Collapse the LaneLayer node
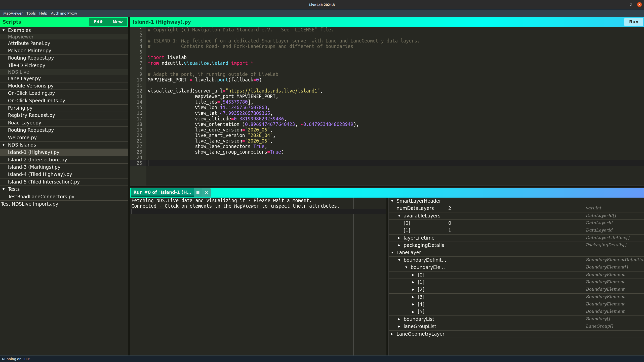Screen dimensions: 644x362 [392, 252]
